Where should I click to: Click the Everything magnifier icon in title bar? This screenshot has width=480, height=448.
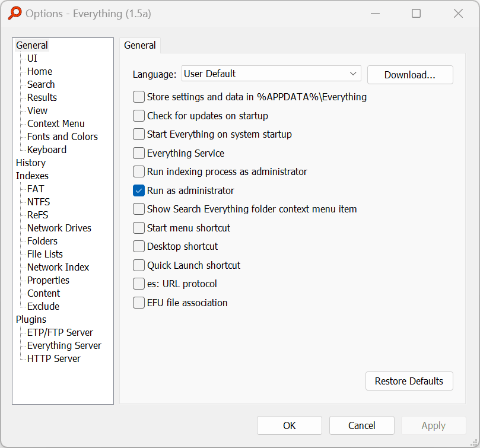[x=14, y=14]
